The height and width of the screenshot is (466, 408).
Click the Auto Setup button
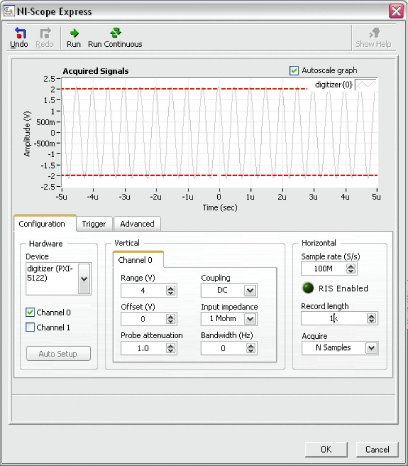coord(58,354)
